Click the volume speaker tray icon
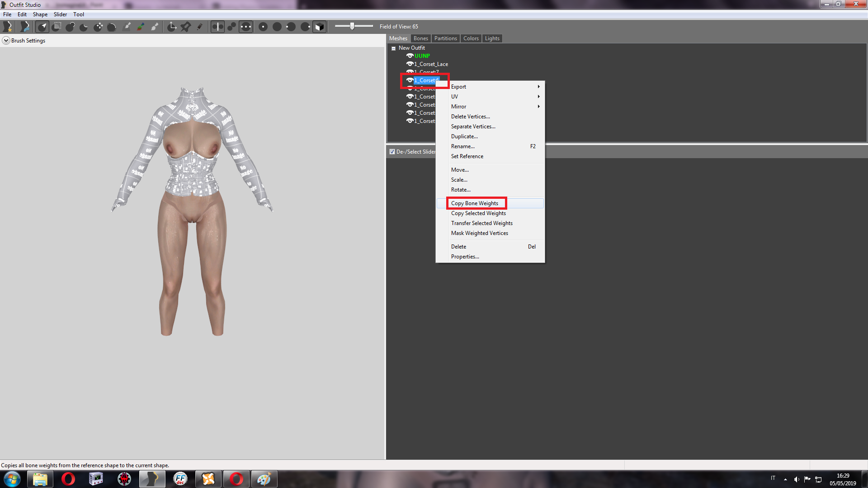Screen dimensions: 868x488 pos(796,479)
